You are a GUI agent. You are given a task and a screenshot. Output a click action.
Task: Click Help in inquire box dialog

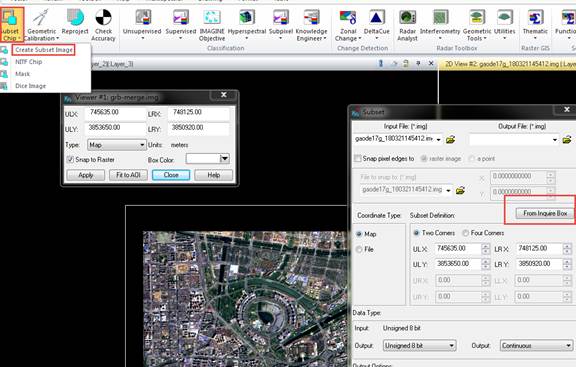[x=213, y=175]
